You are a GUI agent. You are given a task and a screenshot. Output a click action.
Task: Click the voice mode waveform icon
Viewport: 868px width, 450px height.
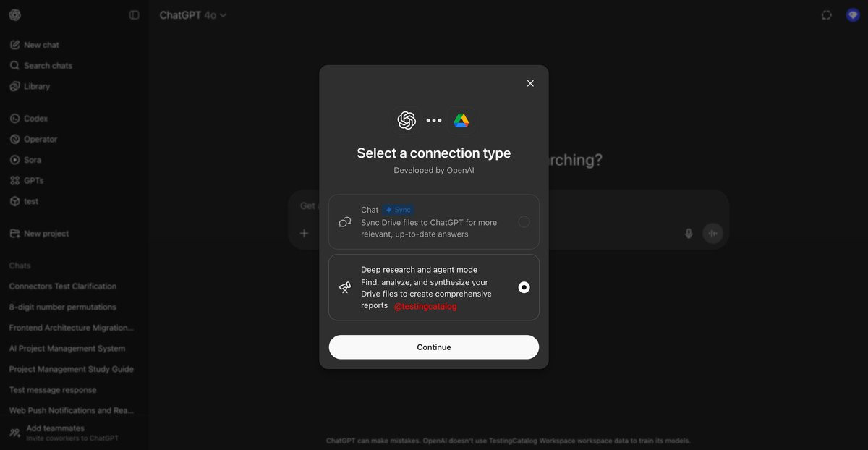click(x=712, y=233)
